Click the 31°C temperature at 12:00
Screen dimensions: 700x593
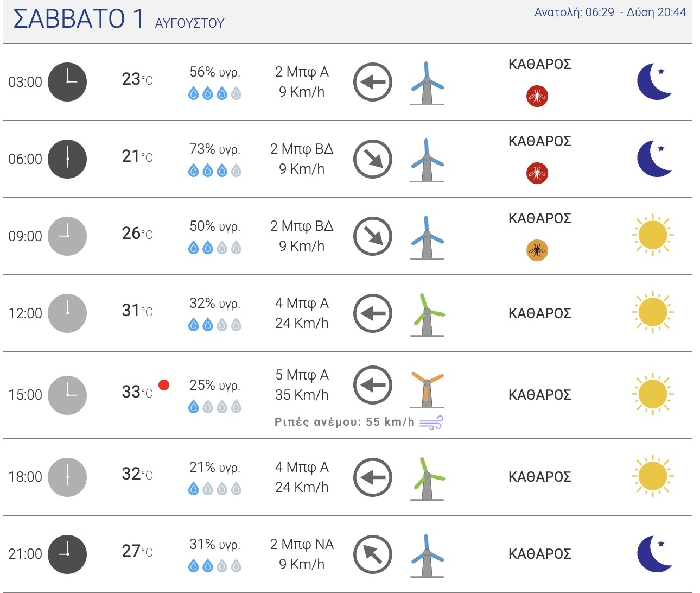pyautogui.click(x=137, y=311)
